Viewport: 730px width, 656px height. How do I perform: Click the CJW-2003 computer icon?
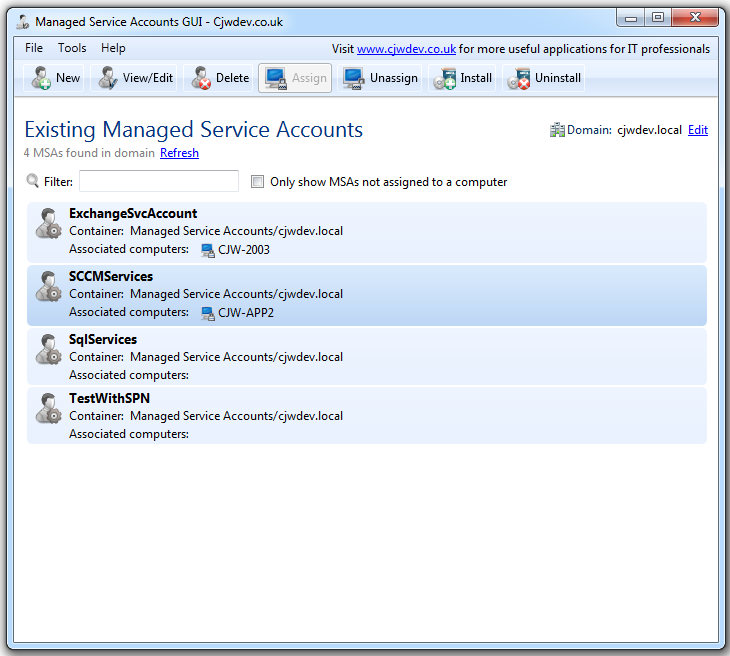point(208,250)
